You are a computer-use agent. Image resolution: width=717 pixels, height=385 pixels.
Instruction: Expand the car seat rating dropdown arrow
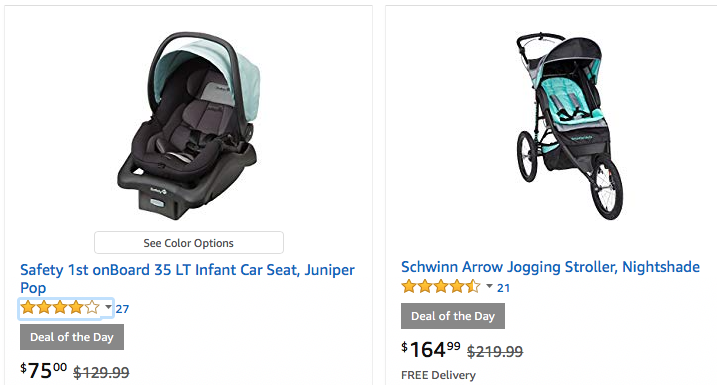108,306
